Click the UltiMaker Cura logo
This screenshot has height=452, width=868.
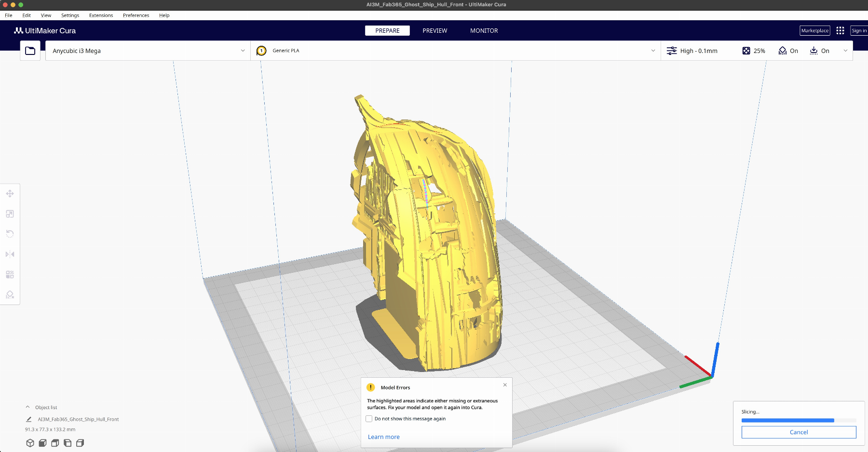pos(45,30)
